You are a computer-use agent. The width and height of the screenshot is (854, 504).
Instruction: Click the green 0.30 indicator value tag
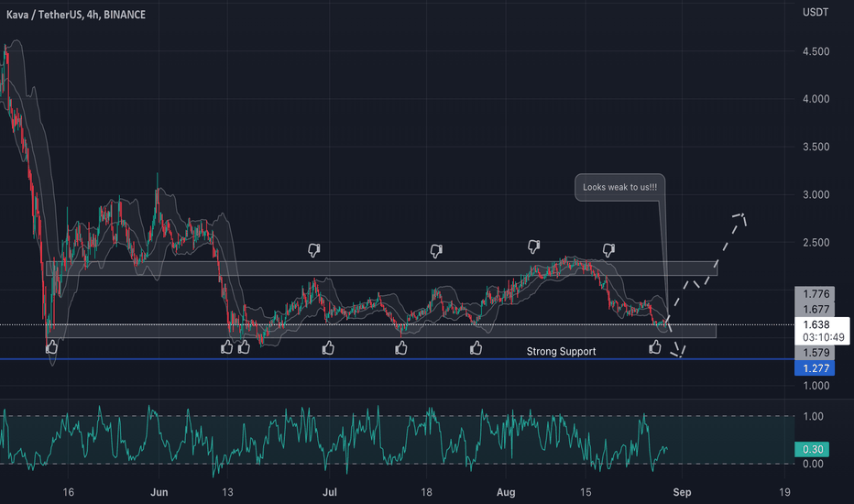click(x=812, y=450)
